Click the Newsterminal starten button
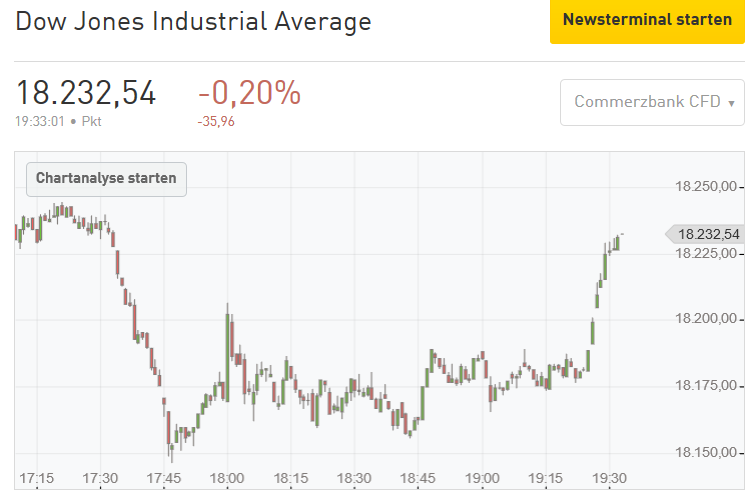The image size is (750, 499). point(647,21)
